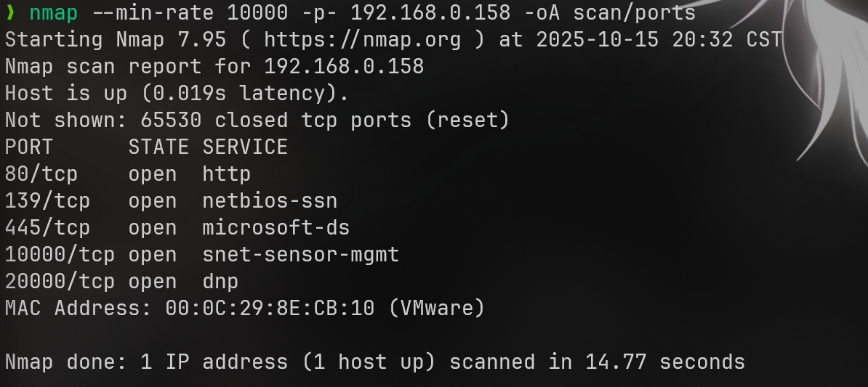
Task: Click the green prompt chevron symbol
Action: click(10, 13)
